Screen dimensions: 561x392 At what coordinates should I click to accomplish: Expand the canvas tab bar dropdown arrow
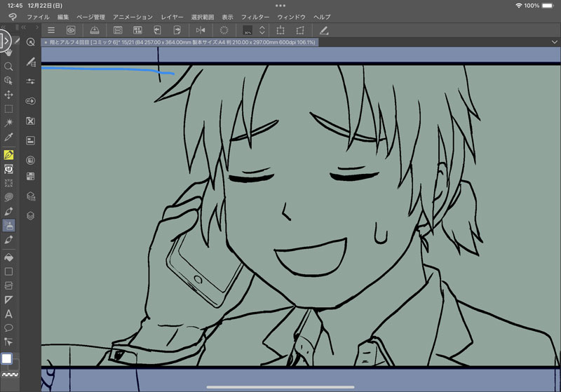point(555,42)
